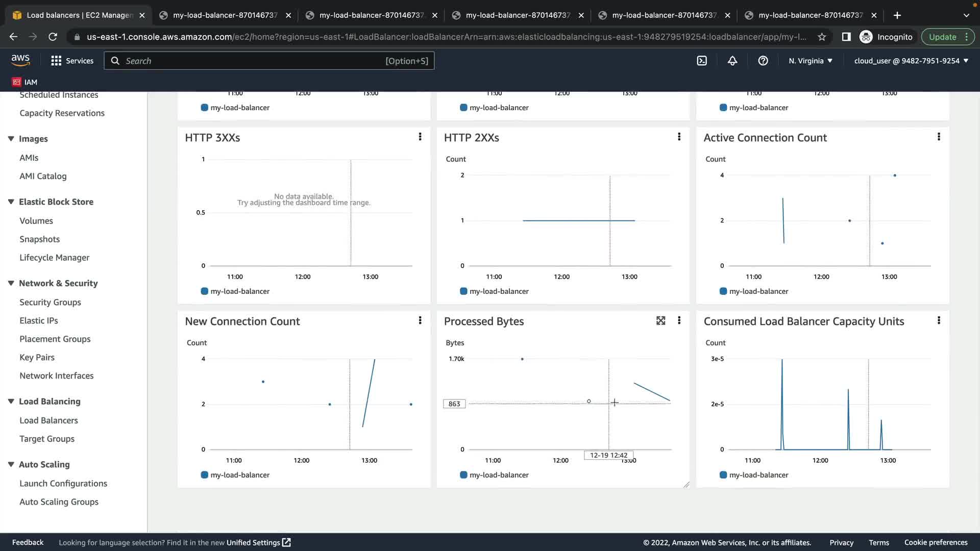Bookmark this page with star icon
980x551 pixels.
[x=822, y=37]
